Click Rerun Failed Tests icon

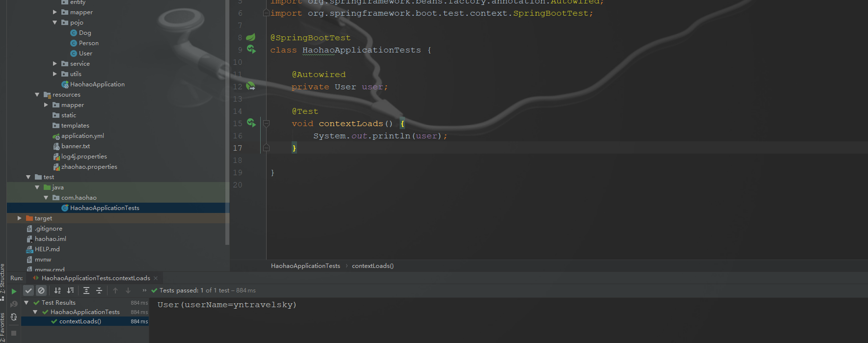[14, 304]
